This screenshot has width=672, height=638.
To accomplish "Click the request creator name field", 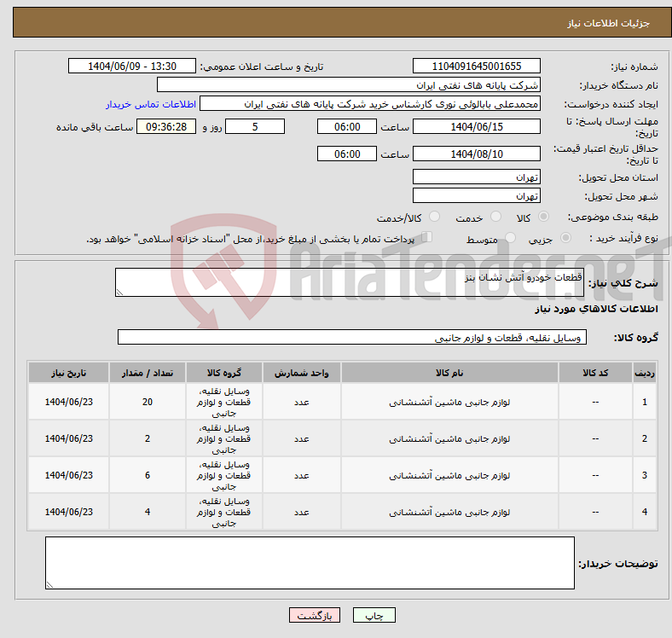I will click(370, 104).
